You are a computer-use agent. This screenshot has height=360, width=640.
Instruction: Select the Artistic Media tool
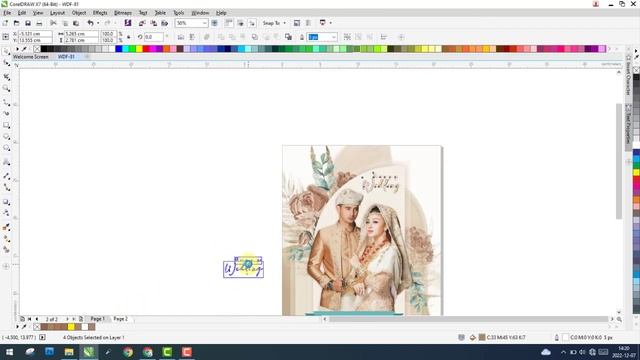(6, 113)
